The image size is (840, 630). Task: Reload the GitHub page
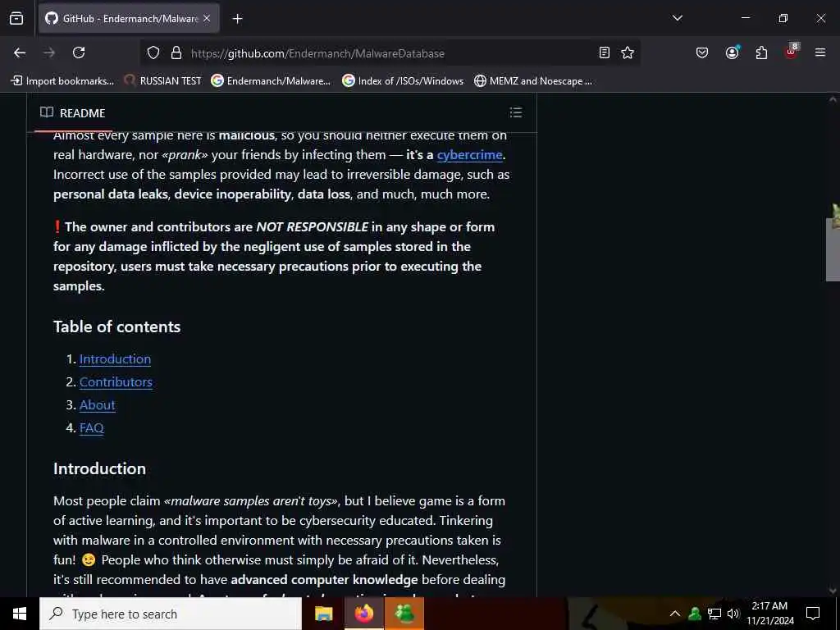coord(79,52)
